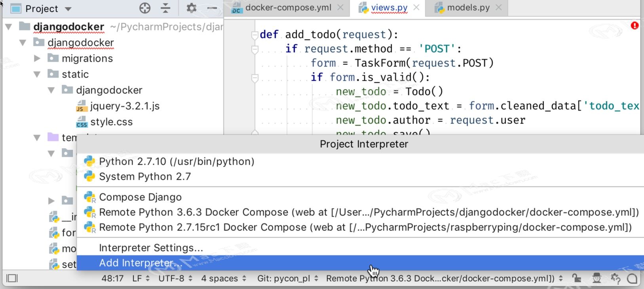Select the migrations folder in tree
This screenshot has height=289, width=644.
point(87,58)
